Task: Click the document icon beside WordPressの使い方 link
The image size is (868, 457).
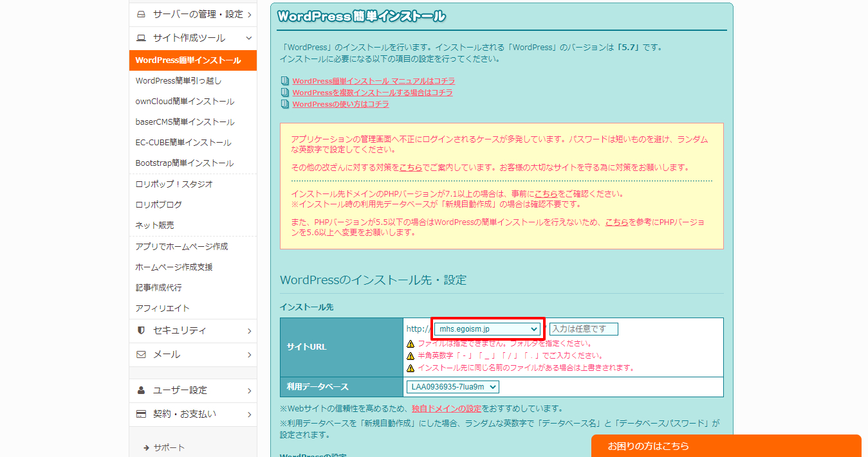Action: [x=284, y=103]
